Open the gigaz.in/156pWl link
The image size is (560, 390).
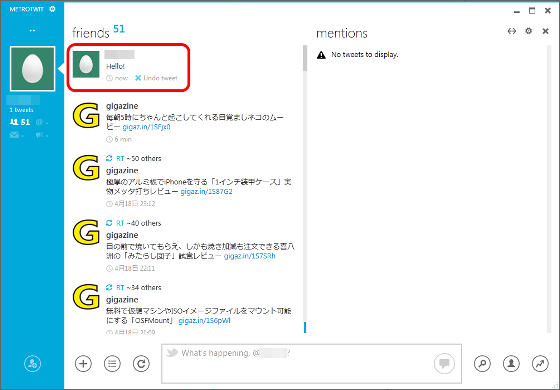click(204, 320)
